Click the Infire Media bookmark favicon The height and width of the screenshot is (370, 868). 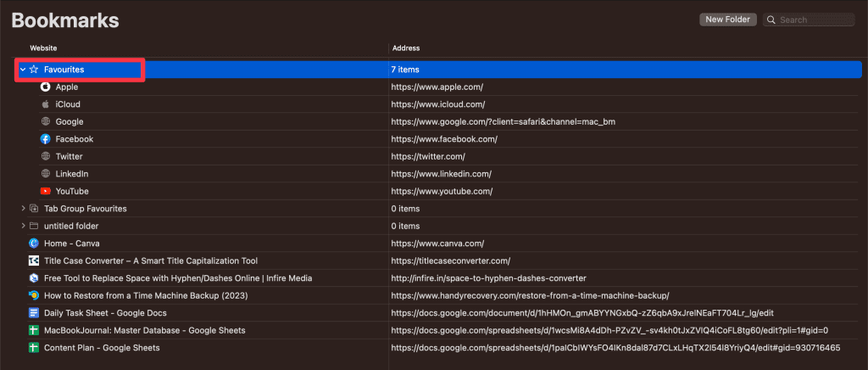click(34, 278)
